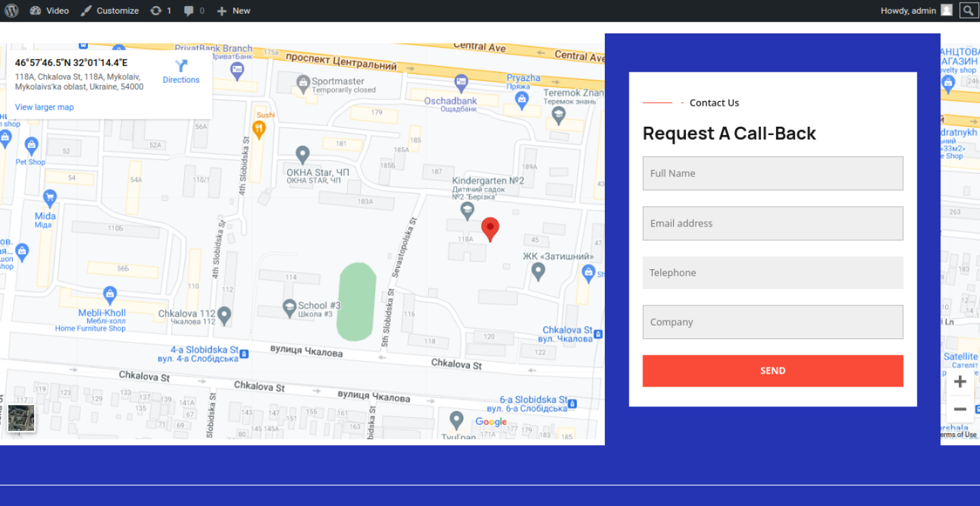Open the New content menu

pos(233,10)
